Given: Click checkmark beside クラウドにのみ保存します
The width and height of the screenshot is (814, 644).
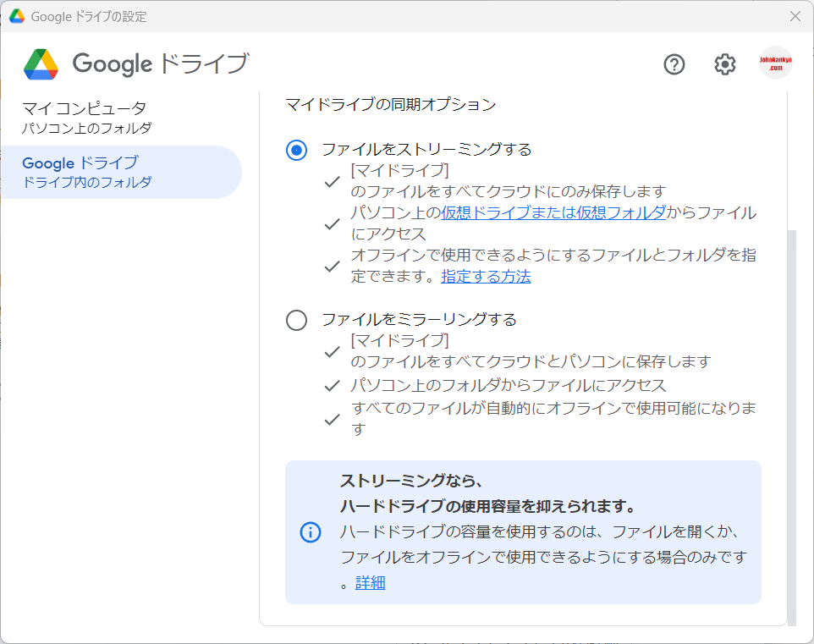Looking at the screenshot, I should tap(333, 181).
